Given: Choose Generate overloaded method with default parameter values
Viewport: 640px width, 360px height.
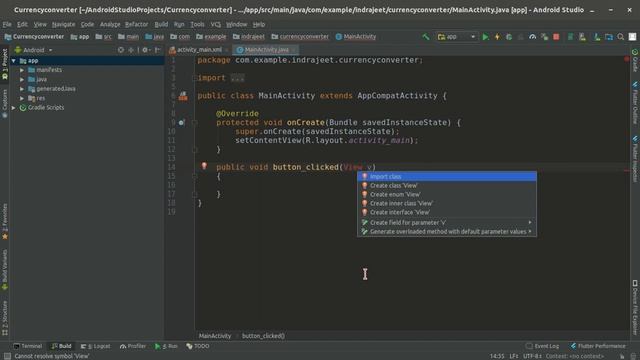Looking at the screenshot, I should 447,231.
